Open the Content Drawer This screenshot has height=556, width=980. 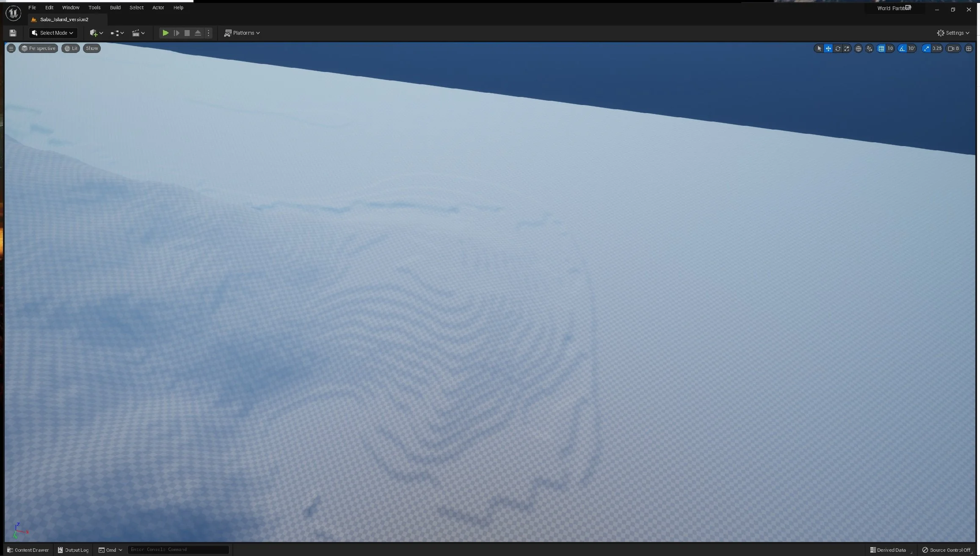click(28, 550)
